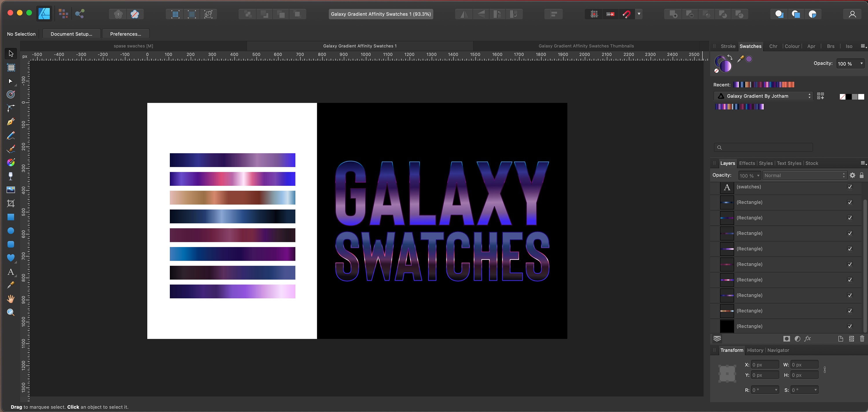868x412 pixels.
Task: Select the Pen tool
Action: point(11,122)
